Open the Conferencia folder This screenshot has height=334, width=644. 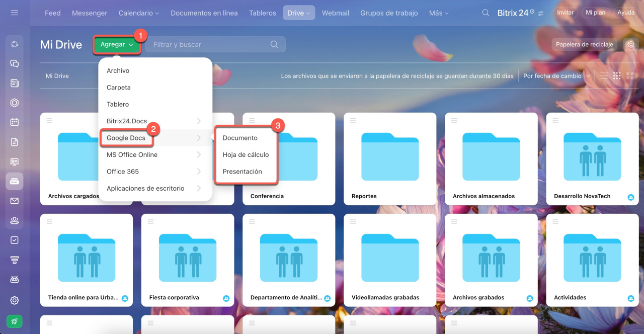(289, 159)
